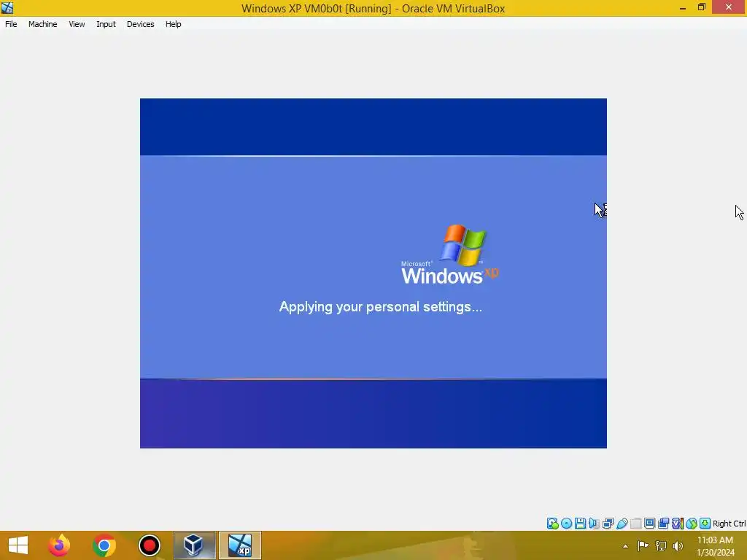Close the VirtualBox VM window
Viewport: 747px width, 560px height.
[729, 7]
